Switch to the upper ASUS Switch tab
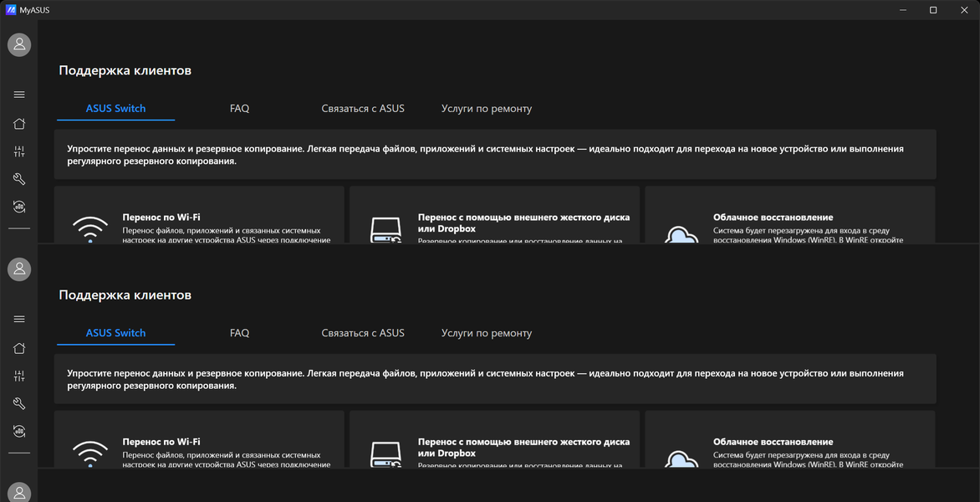This screenshot has width=980, height=502. pos(115,108)
